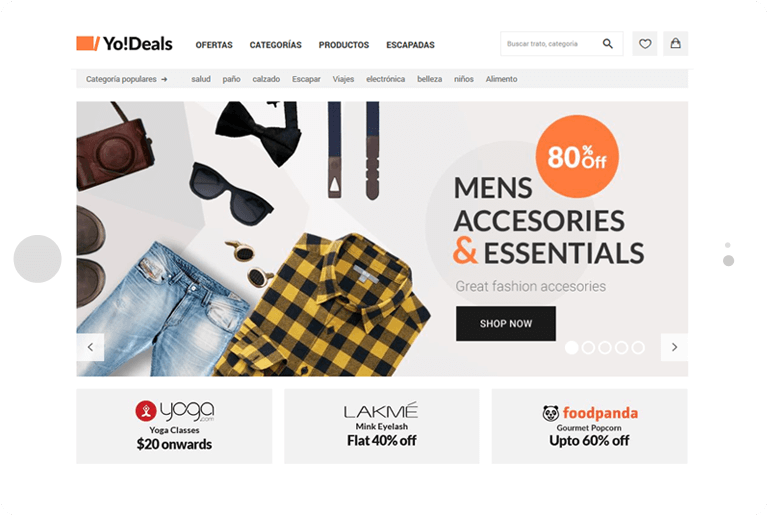Open the CATEGORÍAS menu

coord(275,45)
